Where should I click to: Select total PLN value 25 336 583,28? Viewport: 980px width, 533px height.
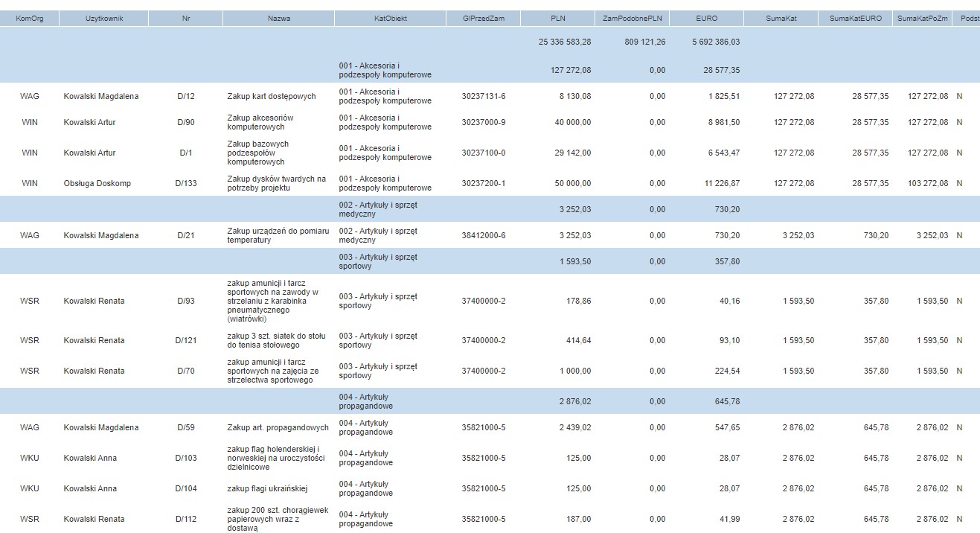[x=565, y=42]
